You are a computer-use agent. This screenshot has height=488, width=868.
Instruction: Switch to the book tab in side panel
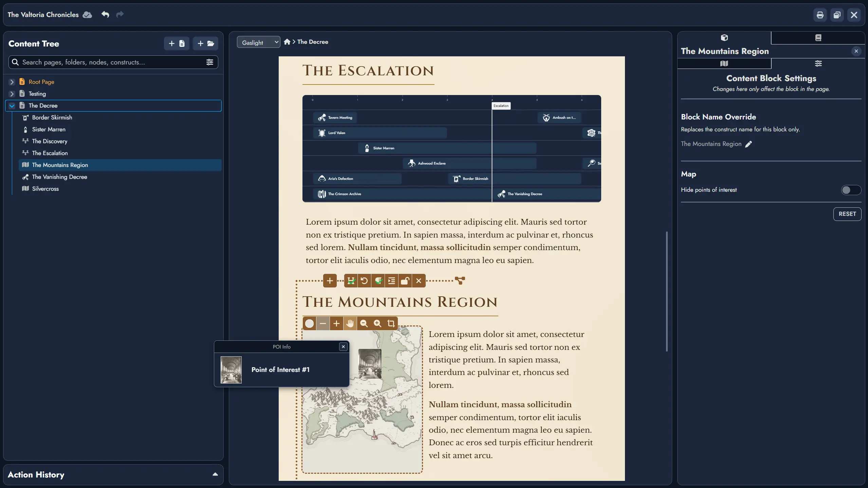pos(818,38)
